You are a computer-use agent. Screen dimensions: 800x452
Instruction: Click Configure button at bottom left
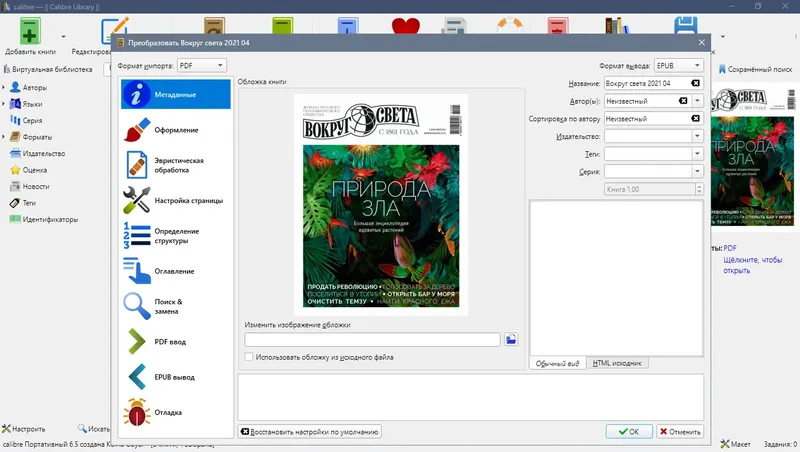[24, 429]
